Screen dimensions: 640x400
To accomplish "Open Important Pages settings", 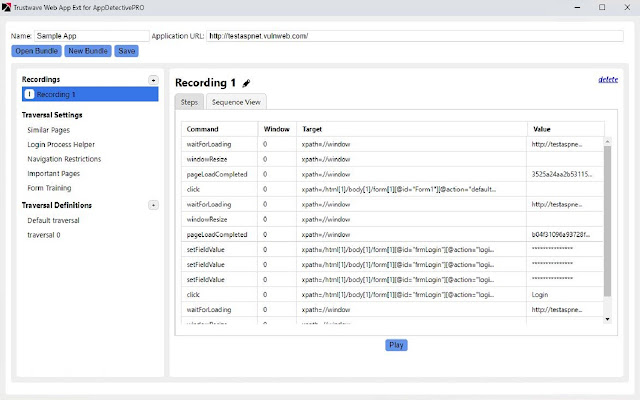I will click(53, 173).
